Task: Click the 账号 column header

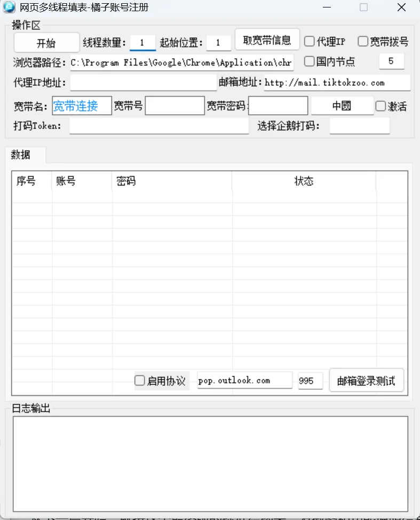Action: tap(82, 181)
